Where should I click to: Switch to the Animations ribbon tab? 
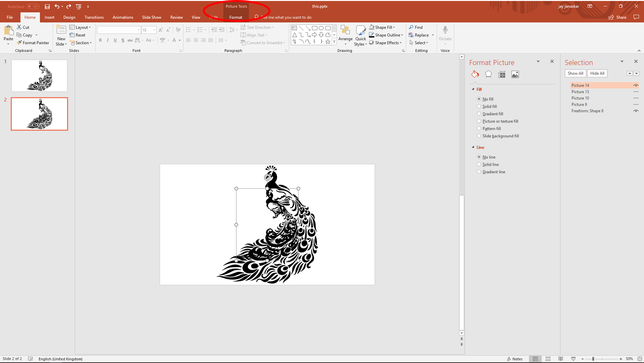(123, 17)
